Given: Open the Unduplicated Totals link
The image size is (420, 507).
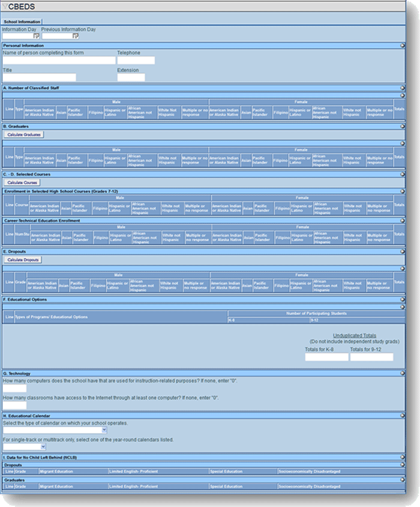Looking at the screenshot, I should tap(355, 335).
